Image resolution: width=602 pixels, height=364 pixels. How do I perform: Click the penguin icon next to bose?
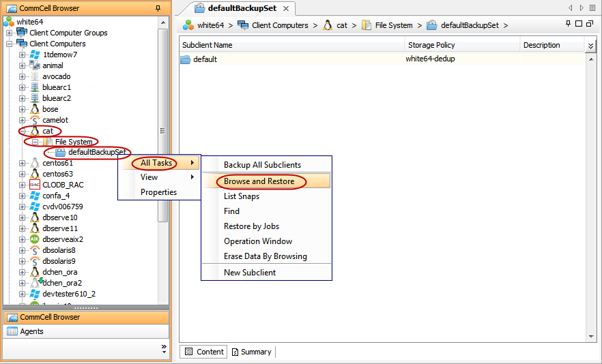(35, 109)
